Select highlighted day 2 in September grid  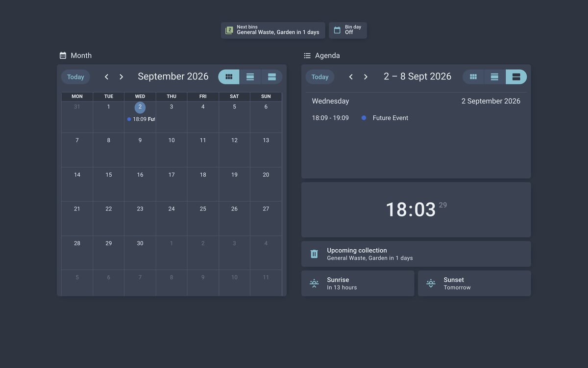pyautogui.click(x=140, y=107)
